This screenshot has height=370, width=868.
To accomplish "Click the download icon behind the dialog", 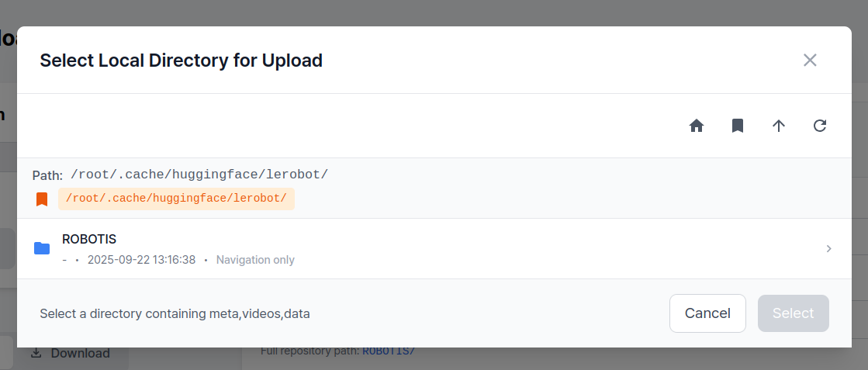I will (x=36, y=353).
